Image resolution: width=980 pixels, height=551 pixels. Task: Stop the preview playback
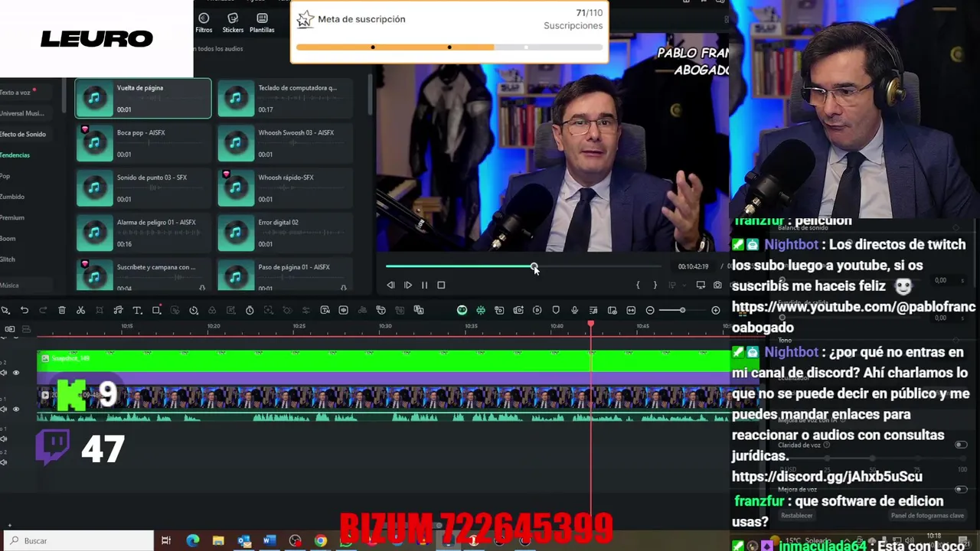click(x=441, y=285)
